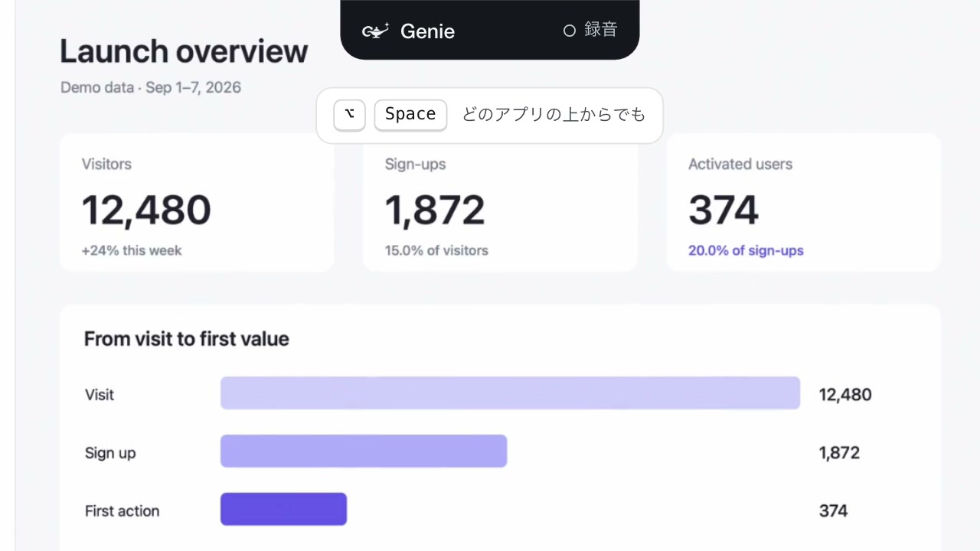
Task: Click the どのアプリの上からでも caption text
Action: tap(554, 115)
